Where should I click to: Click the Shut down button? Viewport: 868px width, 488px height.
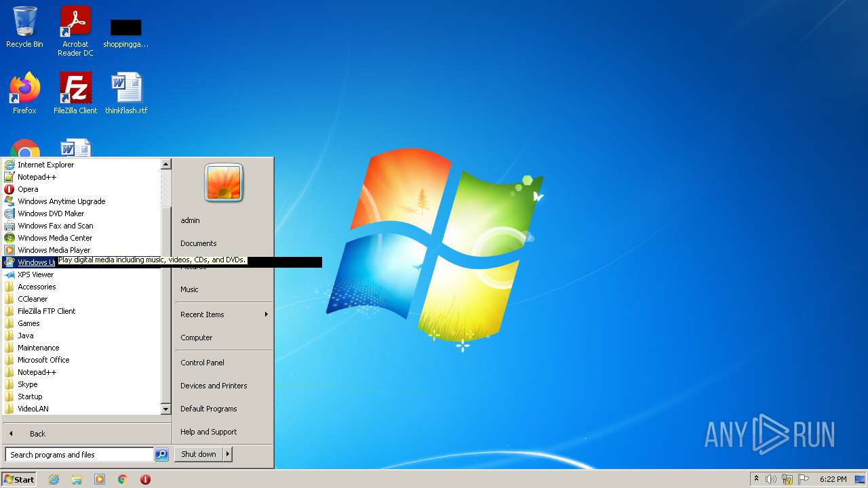click(x=199, y=454)
